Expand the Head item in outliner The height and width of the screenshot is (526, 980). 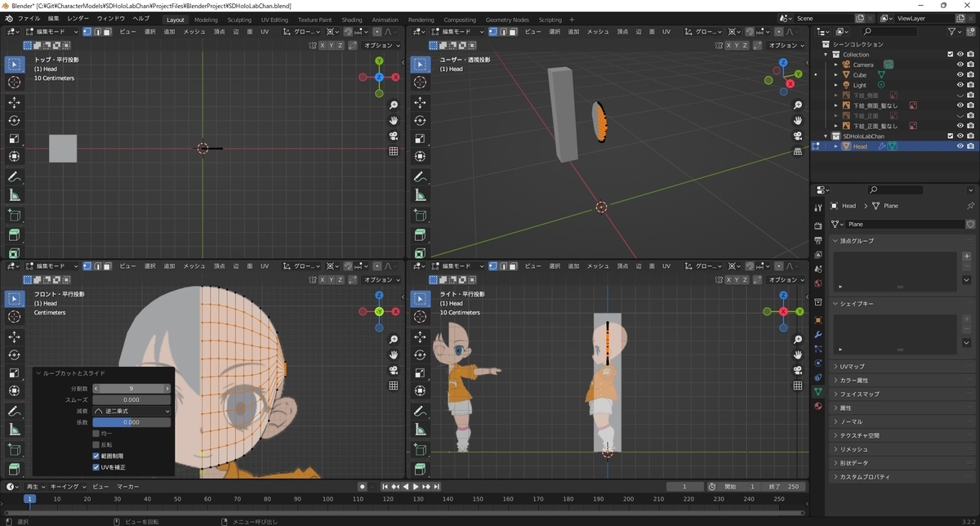(x=836, y=146)
